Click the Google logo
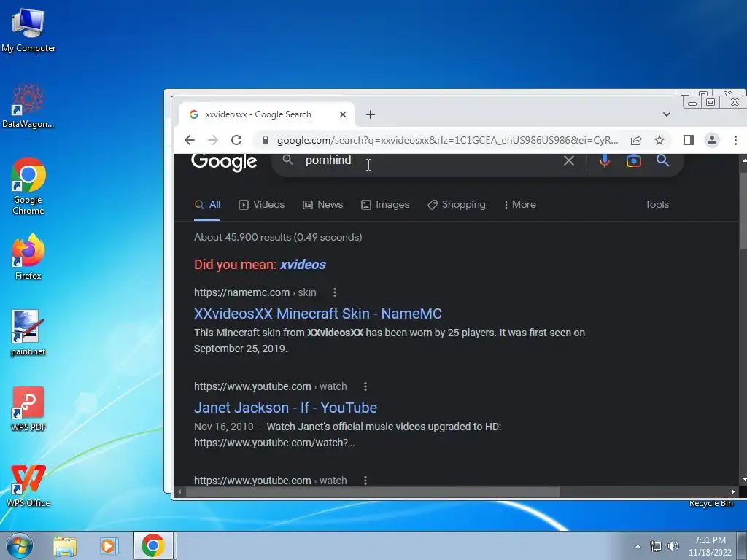 [x=224, y=162]
